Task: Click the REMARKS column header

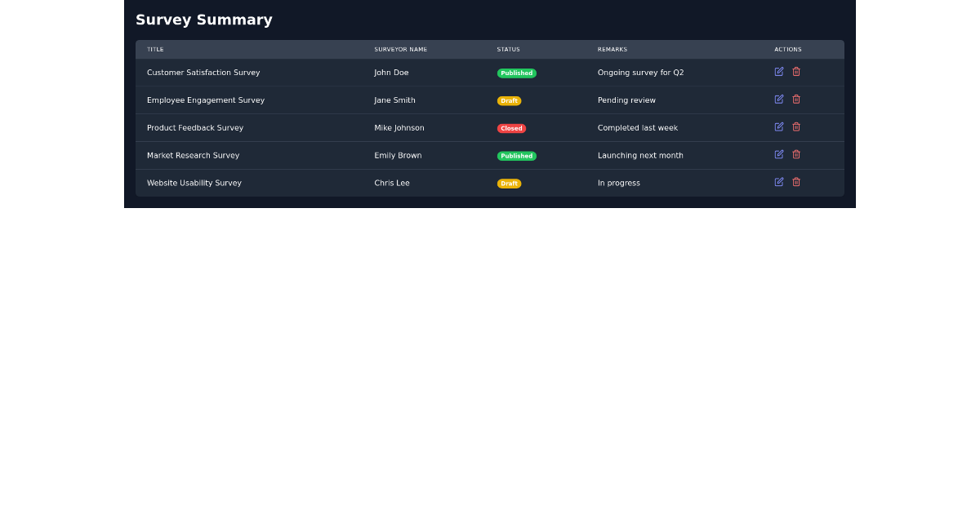Action: tap(612, 49)
